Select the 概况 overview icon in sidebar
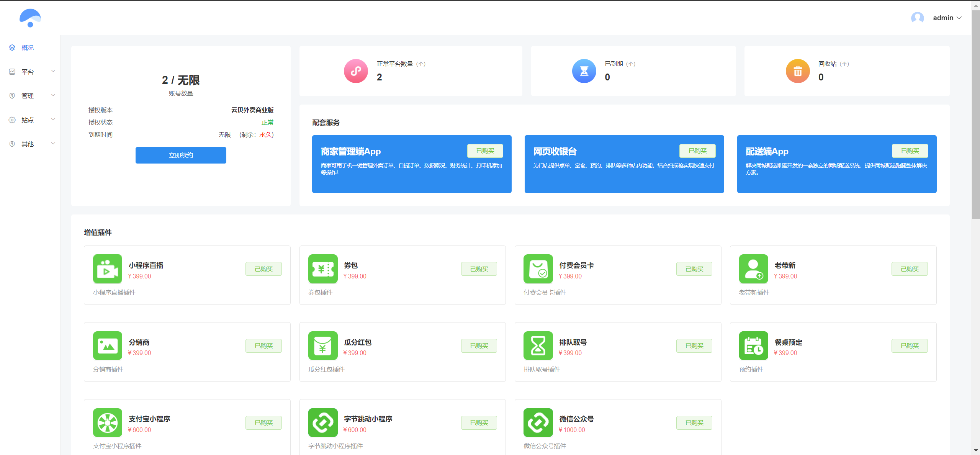980x455 pixels. tap(12, 47)
